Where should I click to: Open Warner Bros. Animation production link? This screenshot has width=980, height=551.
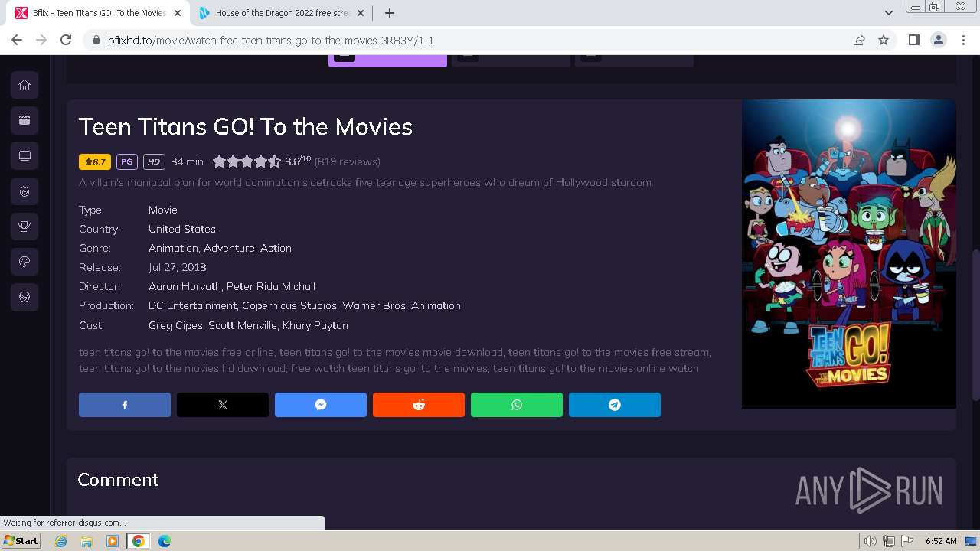tap(401, 305)
